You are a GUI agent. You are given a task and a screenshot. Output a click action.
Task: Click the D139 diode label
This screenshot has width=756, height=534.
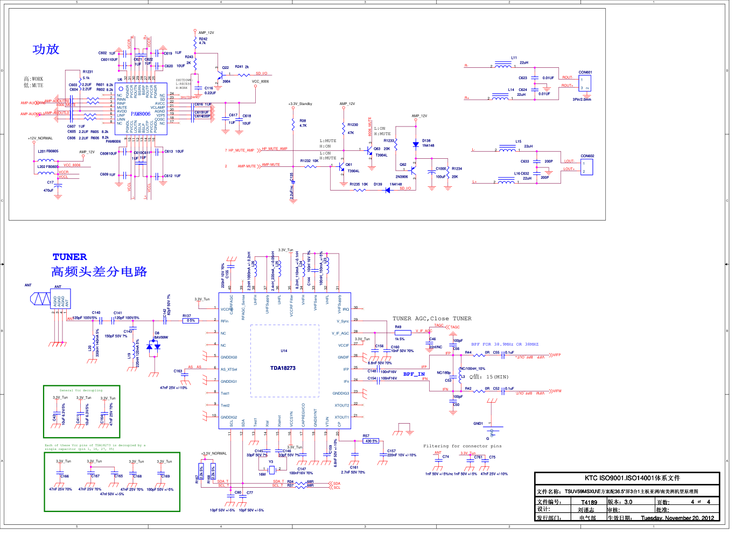(378, 184)
